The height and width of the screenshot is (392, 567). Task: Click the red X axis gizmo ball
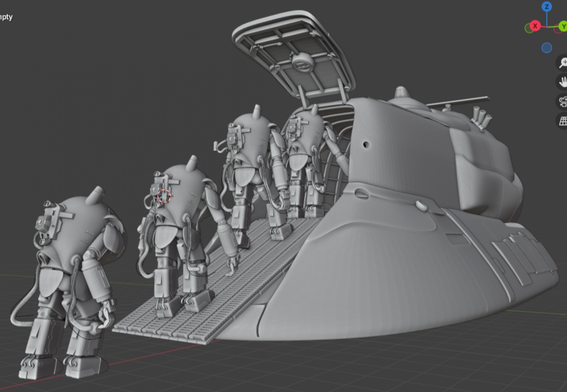pos(535,26)
